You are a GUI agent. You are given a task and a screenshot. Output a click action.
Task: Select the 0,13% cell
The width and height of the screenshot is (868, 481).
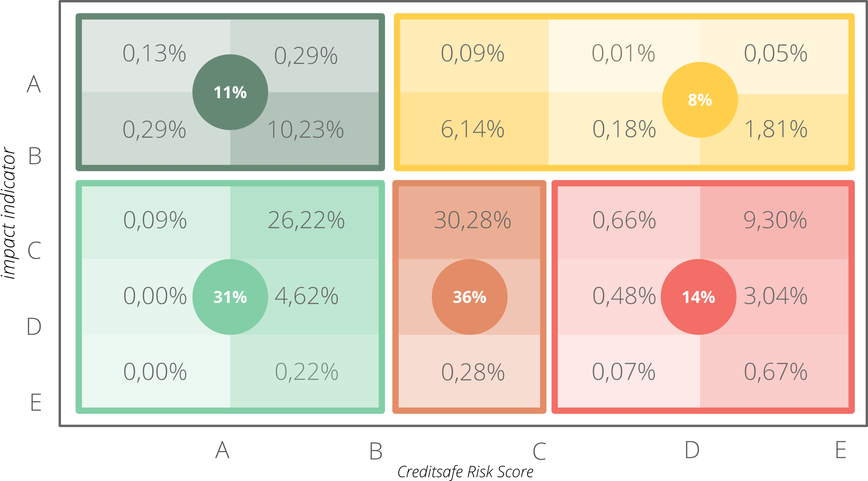pos(155,53)
